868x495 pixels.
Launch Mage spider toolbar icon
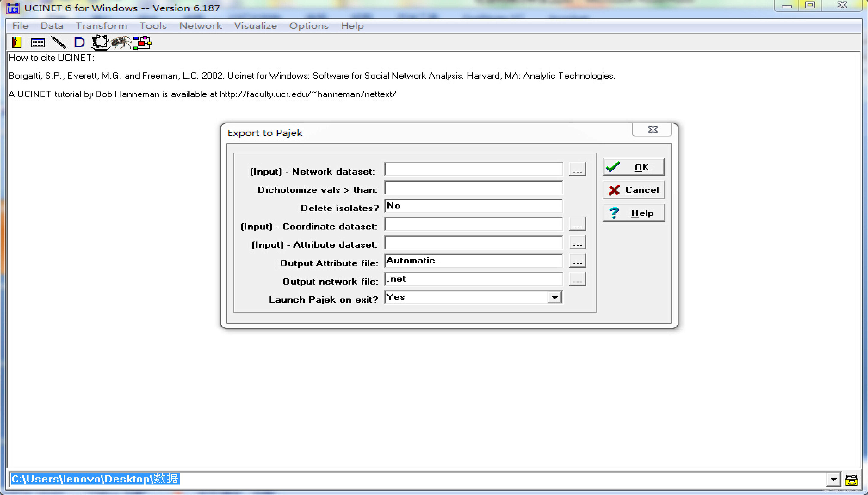(121, 42)
